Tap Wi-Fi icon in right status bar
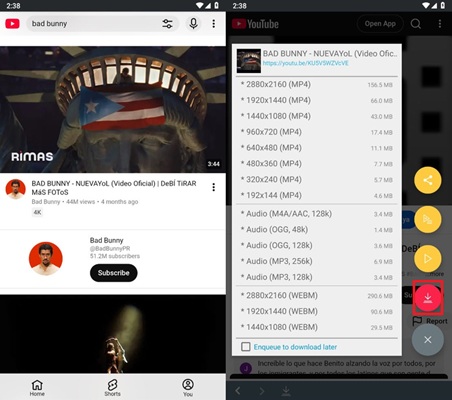The height and width of the screenshot is (400, 452). click(x=425, y=5)
